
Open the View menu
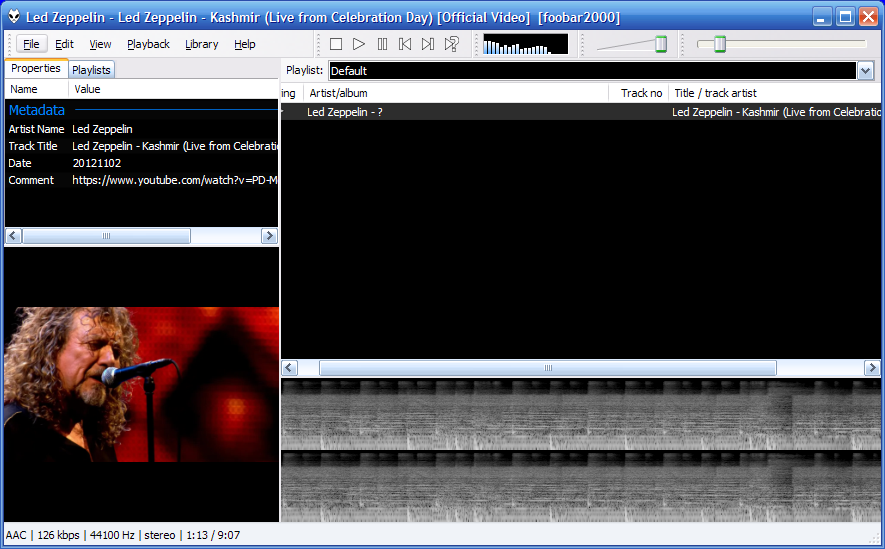click(100, 44)
